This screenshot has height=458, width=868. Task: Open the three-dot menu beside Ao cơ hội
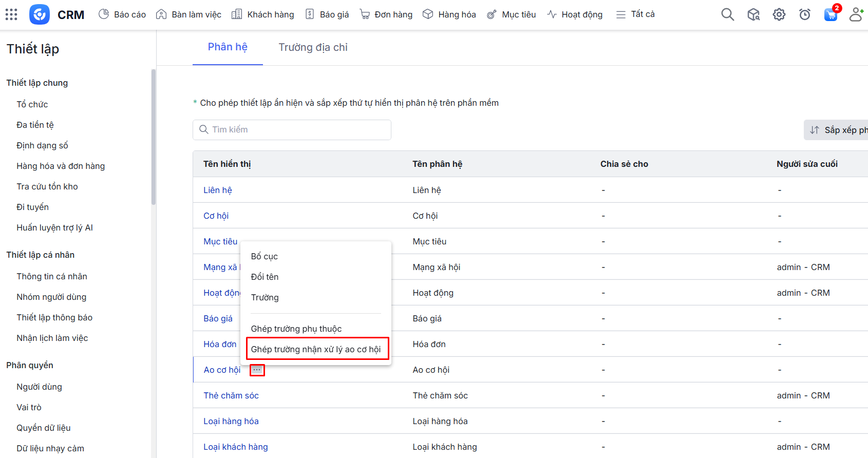(x=257, y=370)
